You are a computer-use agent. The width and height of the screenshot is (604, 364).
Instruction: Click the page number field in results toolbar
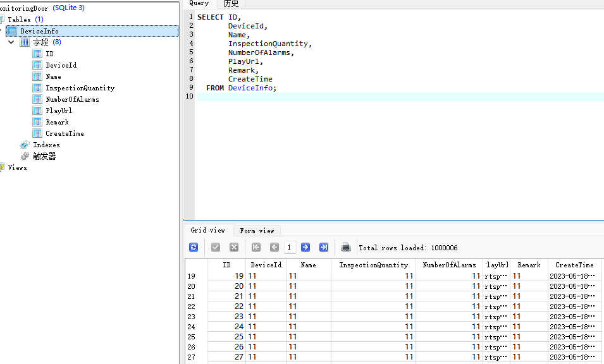pos(289,248)
